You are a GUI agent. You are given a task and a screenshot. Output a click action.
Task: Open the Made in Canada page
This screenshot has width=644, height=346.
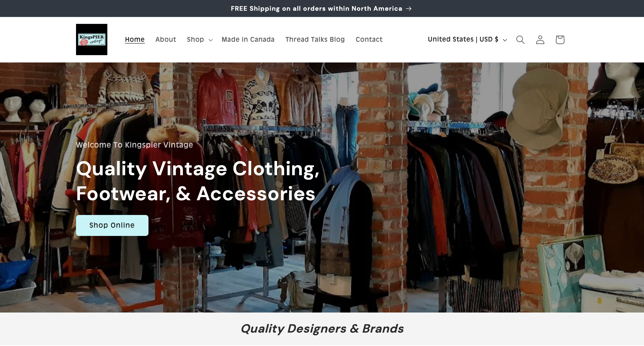coord(248,40)
